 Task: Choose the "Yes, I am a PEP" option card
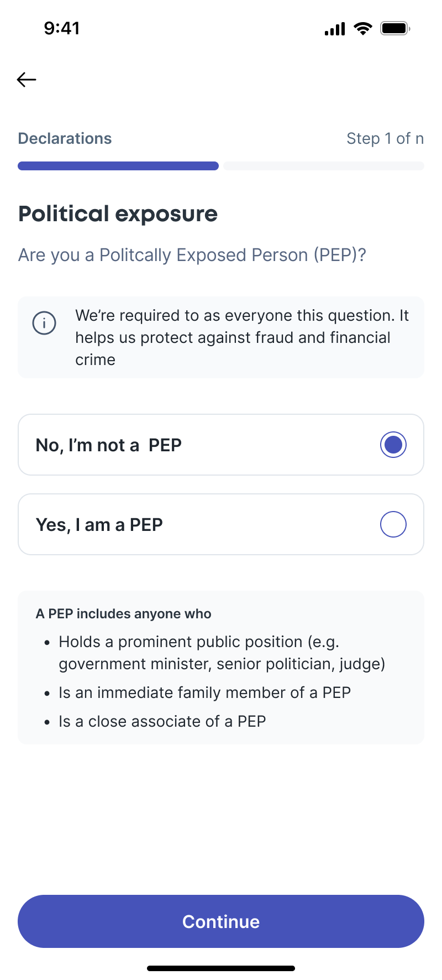click(x=221, y=524)
